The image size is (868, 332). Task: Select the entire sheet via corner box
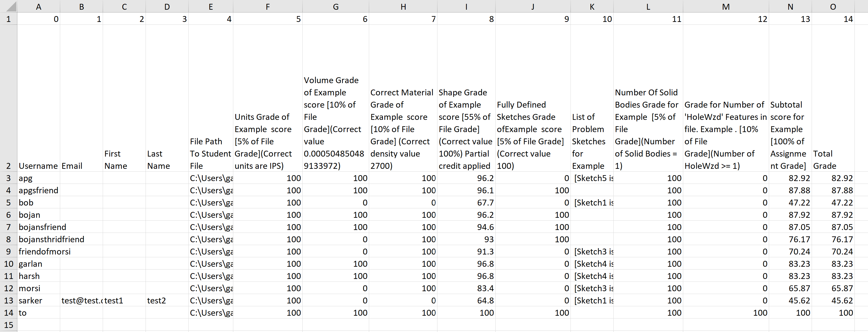[8, 6]
